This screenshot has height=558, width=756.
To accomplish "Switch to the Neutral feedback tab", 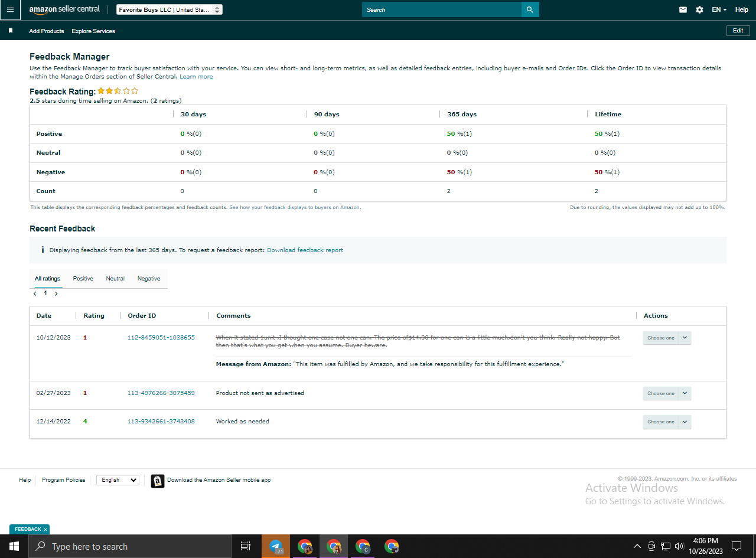I will (x=115, y=279).
